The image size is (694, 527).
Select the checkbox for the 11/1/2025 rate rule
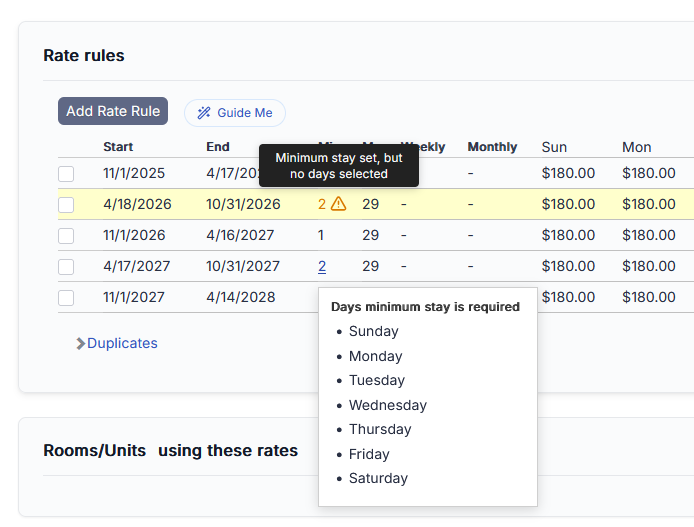tap(66, 174)
